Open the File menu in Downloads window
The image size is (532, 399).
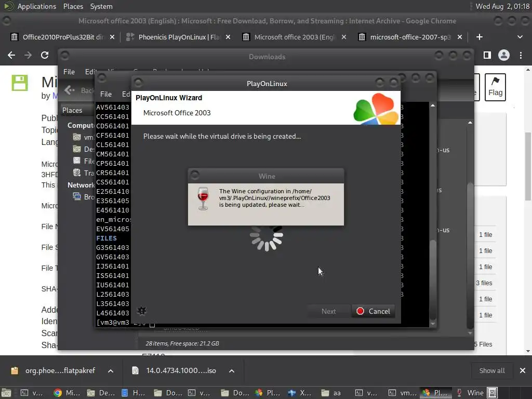tap(69, 72)
